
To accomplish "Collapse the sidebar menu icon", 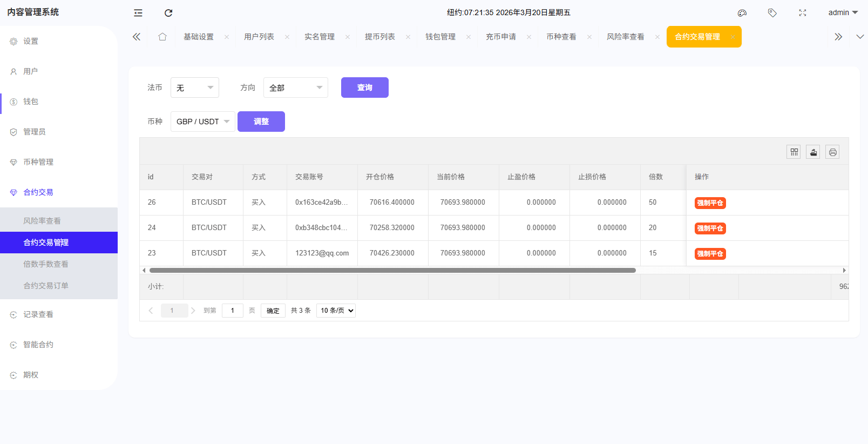I will [x=138, y=13].
